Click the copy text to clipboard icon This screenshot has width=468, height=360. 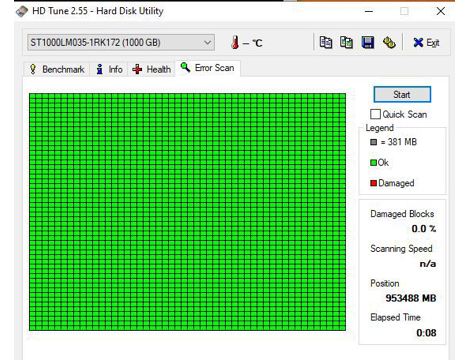point(326,43)
